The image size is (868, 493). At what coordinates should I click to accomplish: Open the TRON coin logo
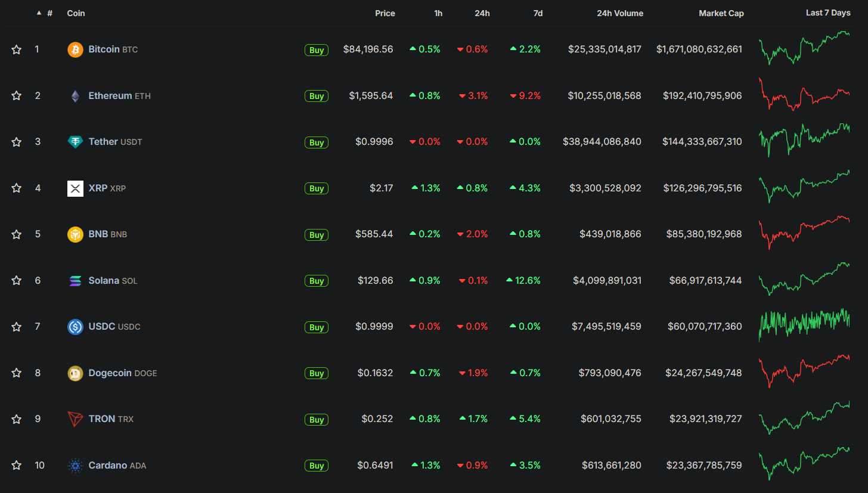[75, 419]
